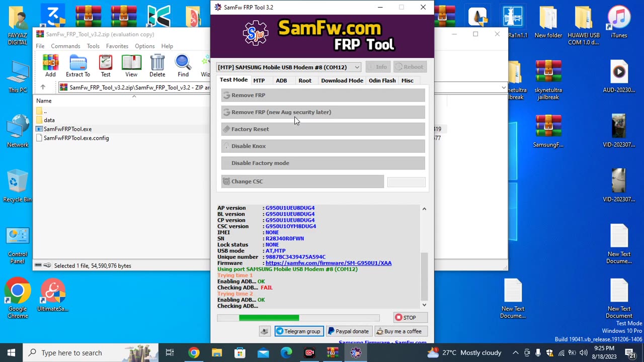Click the Remove FRP button
644x362 pixels.
pos(323,95)
